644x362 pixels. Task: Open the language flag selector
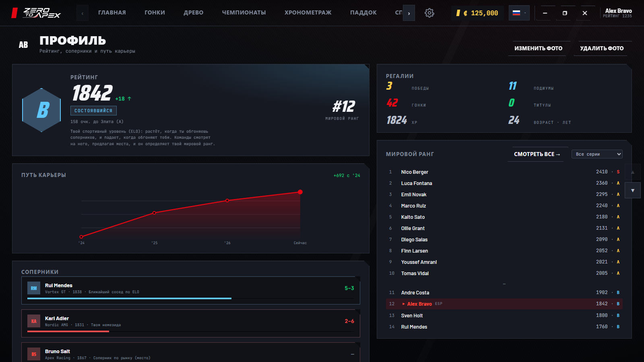click(x=519, y=13)
